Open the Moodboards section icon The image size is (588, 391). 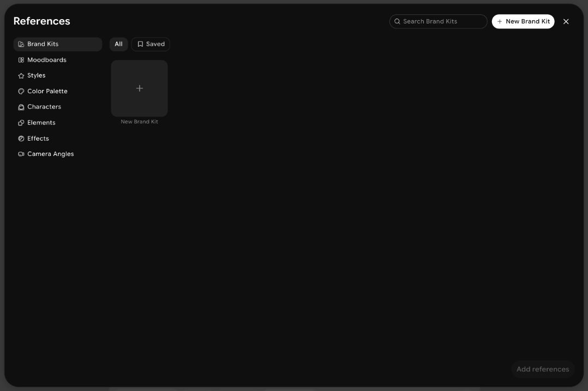pos(21,60)
